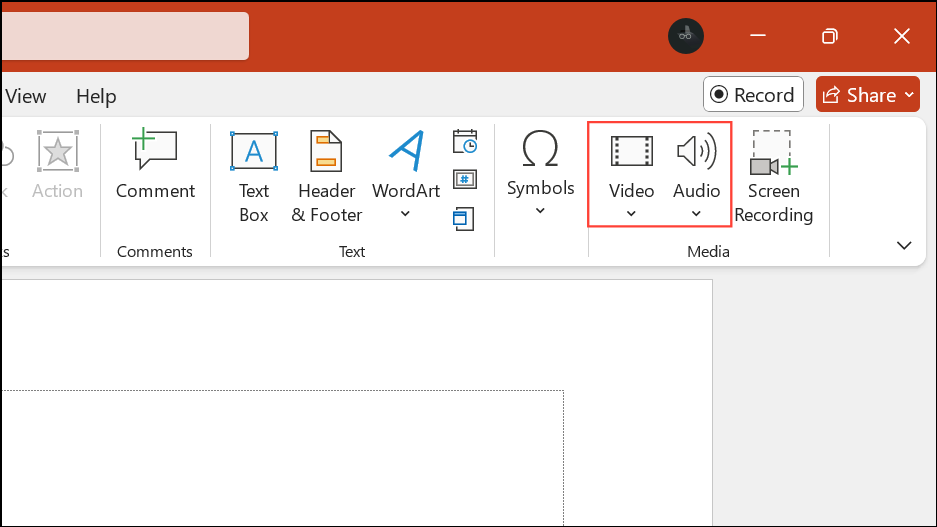Click the Text Box tool

(x=254, y=175)
